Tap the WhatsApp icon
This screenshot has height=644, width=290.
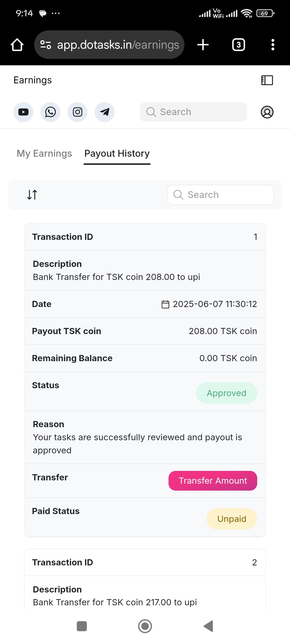[x=50, y=112]
